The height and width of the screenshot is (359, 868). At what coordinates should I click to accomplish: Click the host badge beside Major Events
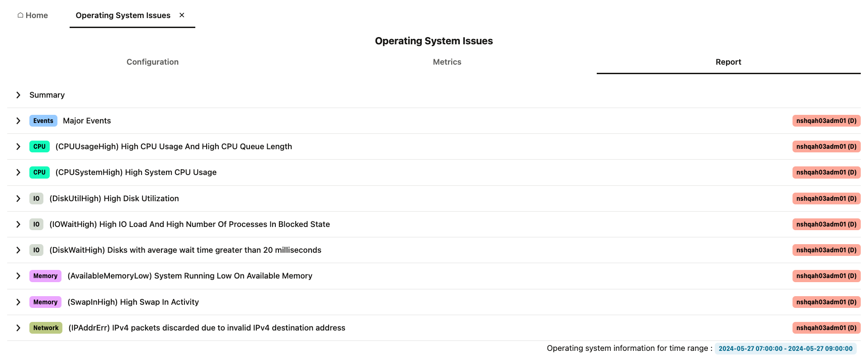tap(826, 121)
